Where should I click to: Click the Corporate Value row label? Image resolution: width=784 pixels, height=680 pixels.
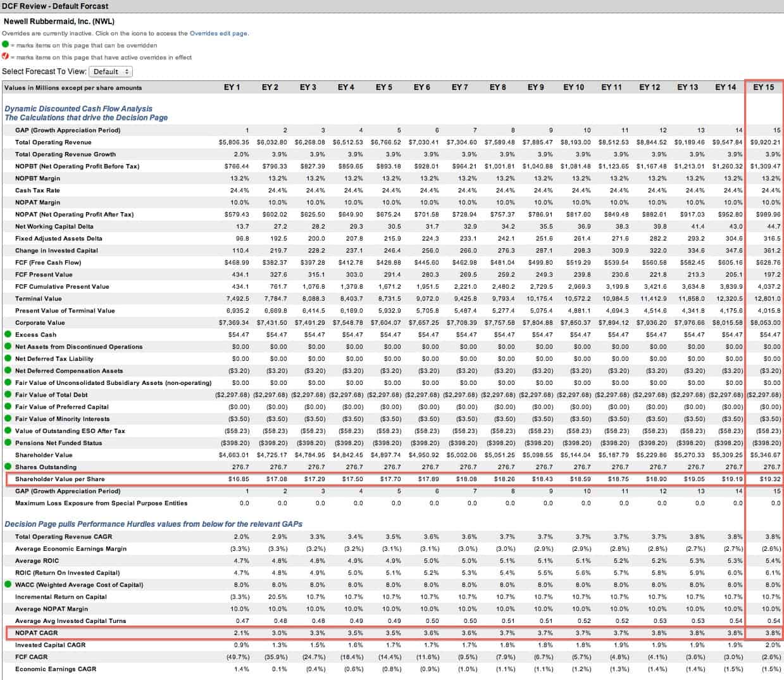click(40, 323)
